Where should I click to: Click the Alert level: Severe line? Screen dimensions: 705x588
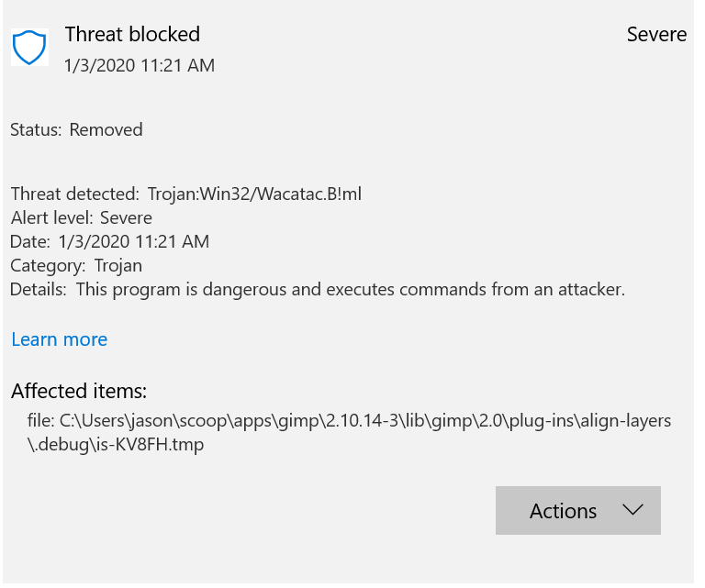tap(82, 218)
